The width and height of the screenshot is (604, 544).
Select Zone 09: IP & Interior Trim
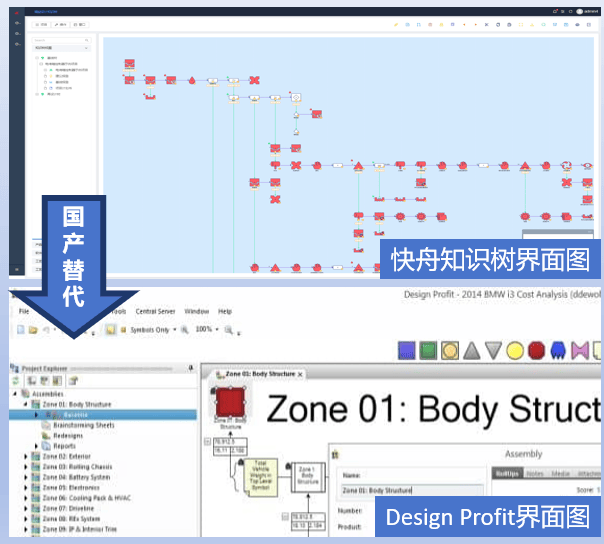click(79, 529)
